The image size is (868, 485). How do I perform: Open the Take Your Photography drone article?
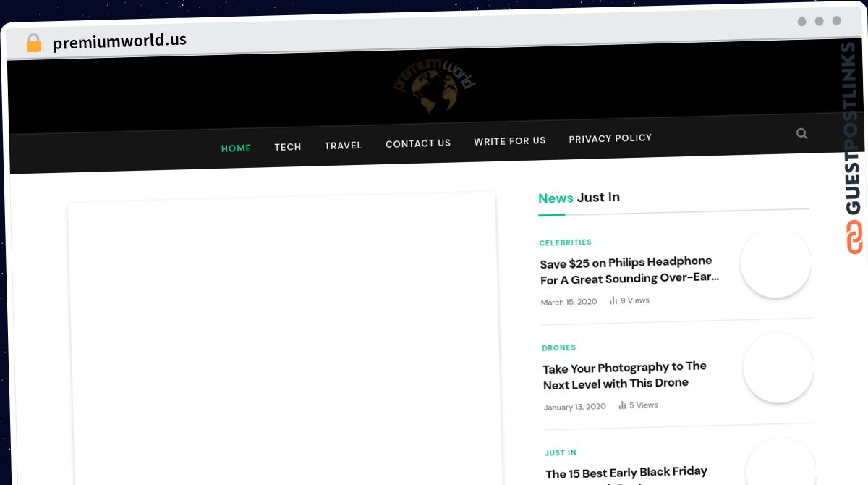(x=625, y=375)
